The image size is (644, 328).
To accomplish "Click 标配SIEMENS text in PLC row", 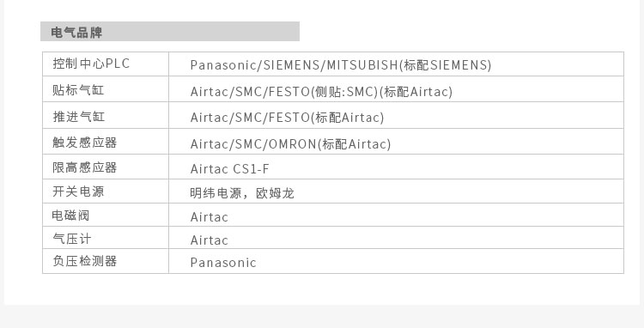I will (x=446, y=65).
